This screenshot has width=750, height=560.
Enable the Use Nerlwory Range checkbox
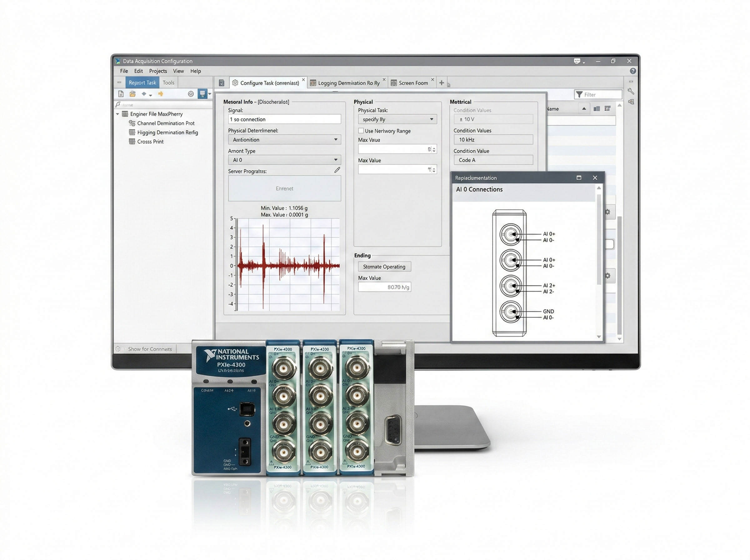[361, 131]
